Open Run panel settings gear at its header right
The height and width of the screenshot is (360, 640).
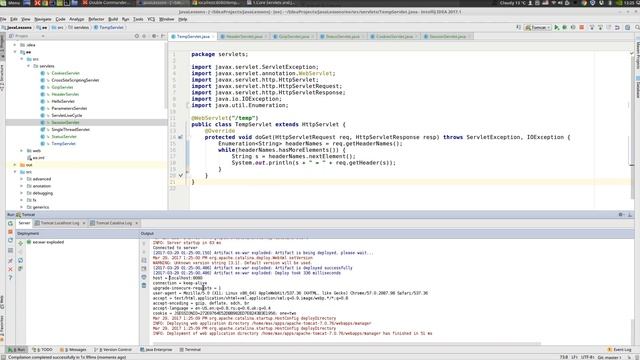pyautogui.click(x=621, y=215)
